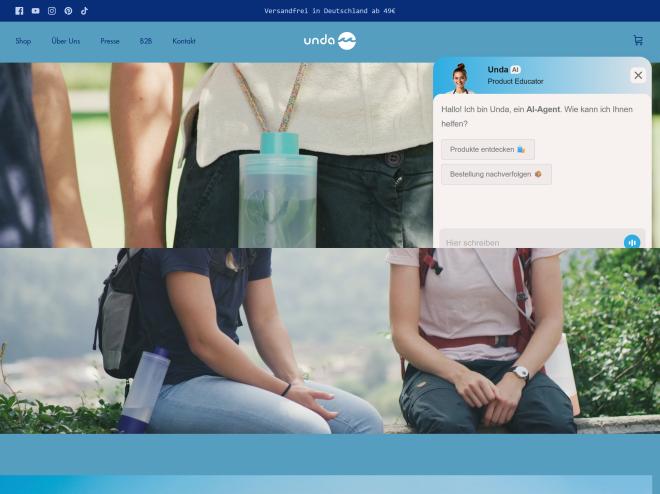
Task: Open the Presse page
Action: click(x=110, y=41)
